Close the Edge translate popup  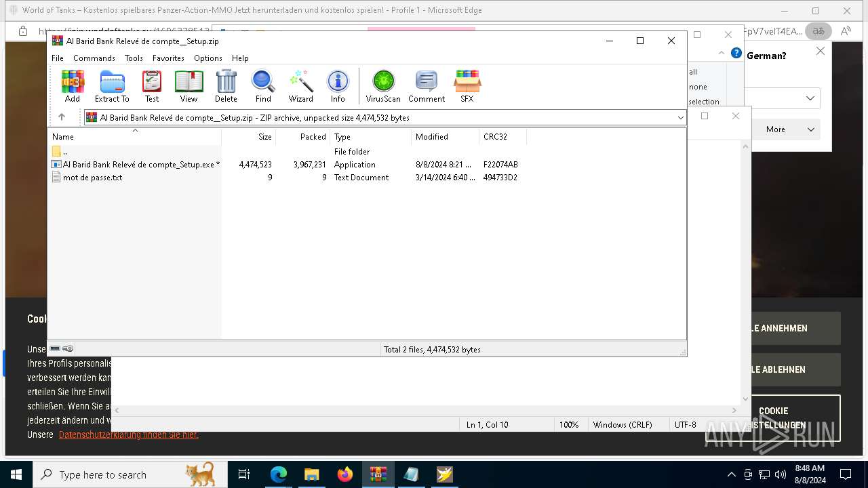click(820, 51)
